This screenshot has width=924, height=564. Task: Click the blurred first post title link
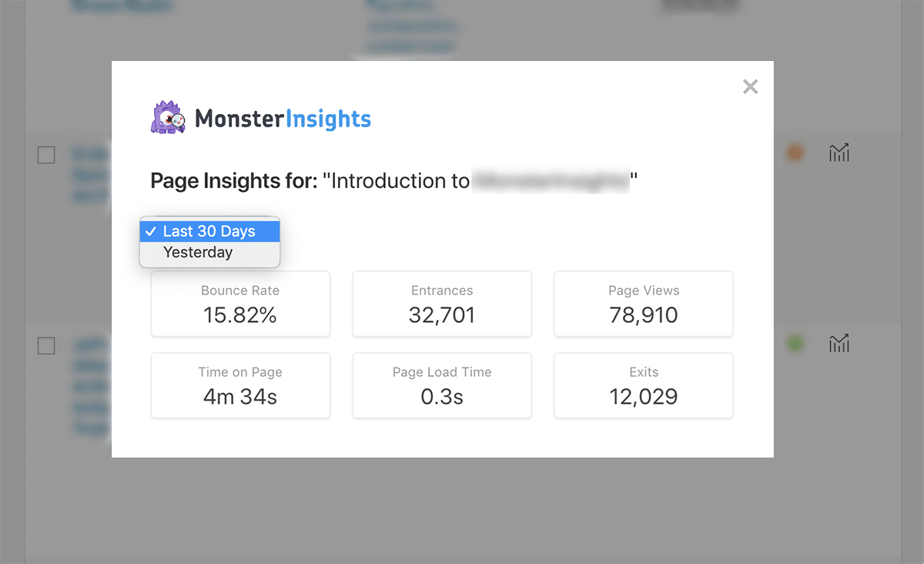pos(91,175)
